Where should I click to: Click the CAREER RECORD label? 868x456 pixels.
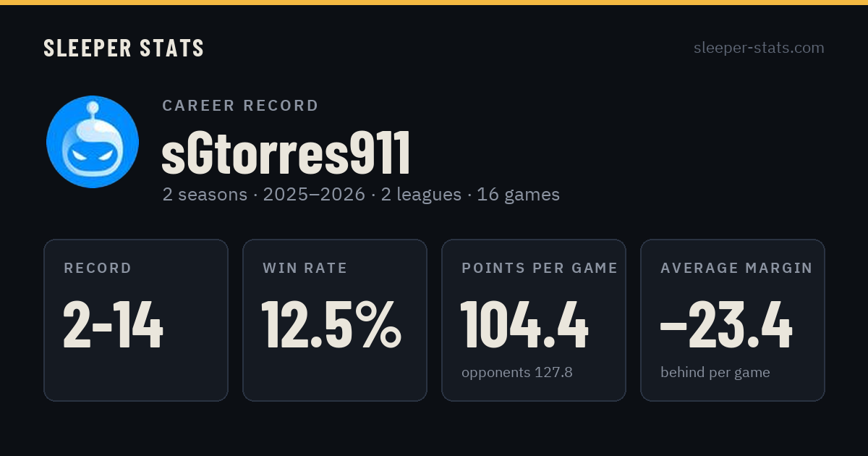click(x=240, y=106)
